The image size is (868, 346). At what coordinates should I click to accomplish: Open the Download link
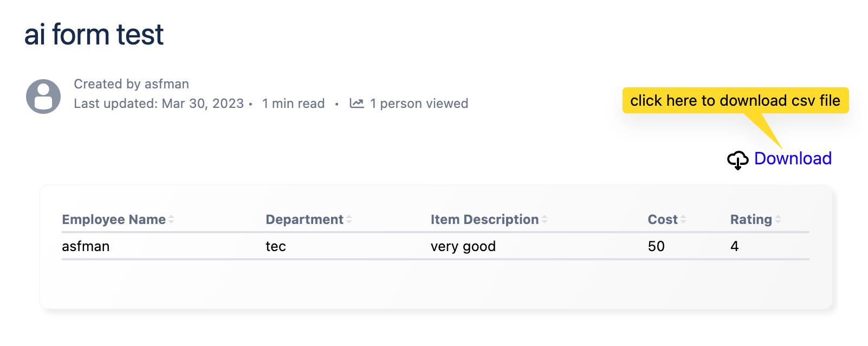[x=793, y=158]
